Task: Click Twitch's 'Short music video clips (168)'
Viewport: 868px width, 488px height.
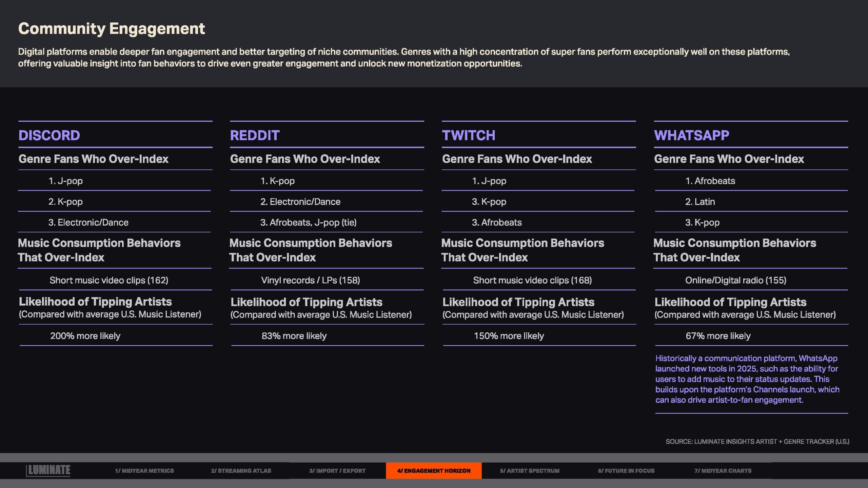Action: [x=532, y=280]
